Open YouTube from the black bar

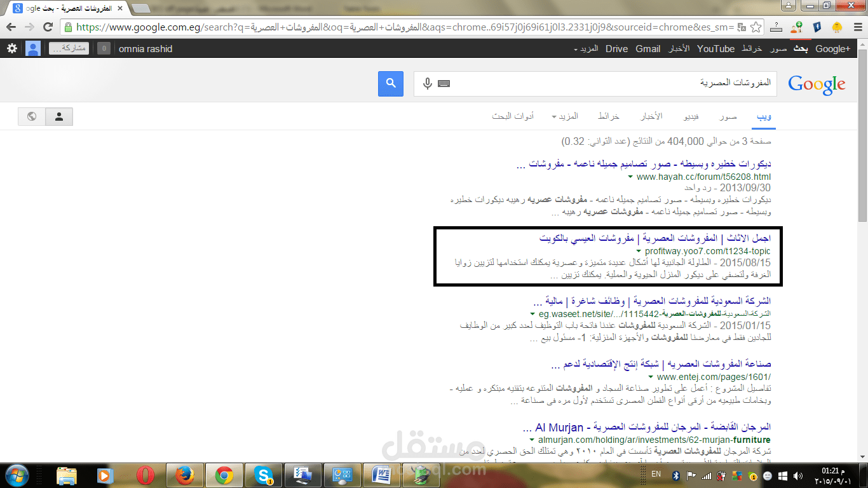[715, 49]
